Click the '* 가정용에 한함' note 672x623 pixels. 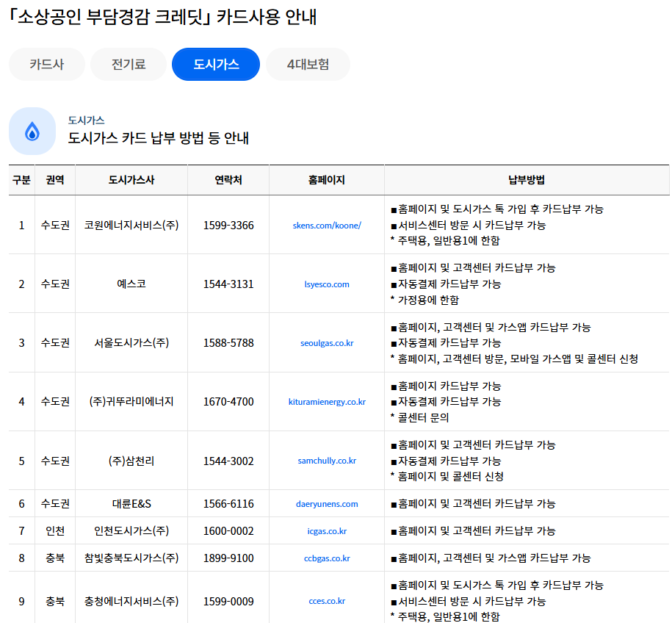click(x=424, y=300)
